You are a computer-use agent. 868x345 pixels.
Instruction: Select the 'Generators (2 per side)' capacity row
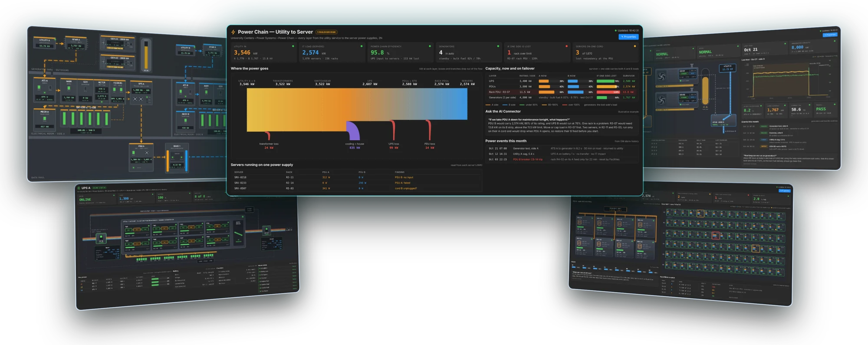(562, 98)
